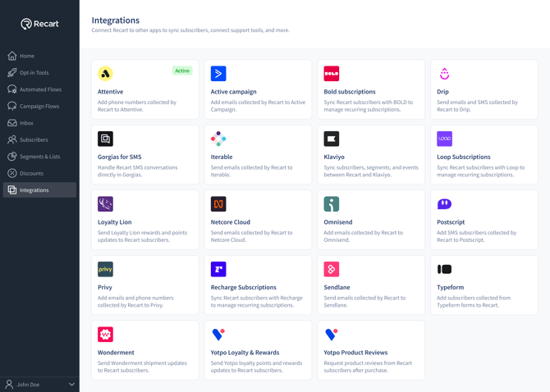Viewport: 550px width, 392px height.
Task: Click the Postscript purple logo
Action: click(444, 204)
